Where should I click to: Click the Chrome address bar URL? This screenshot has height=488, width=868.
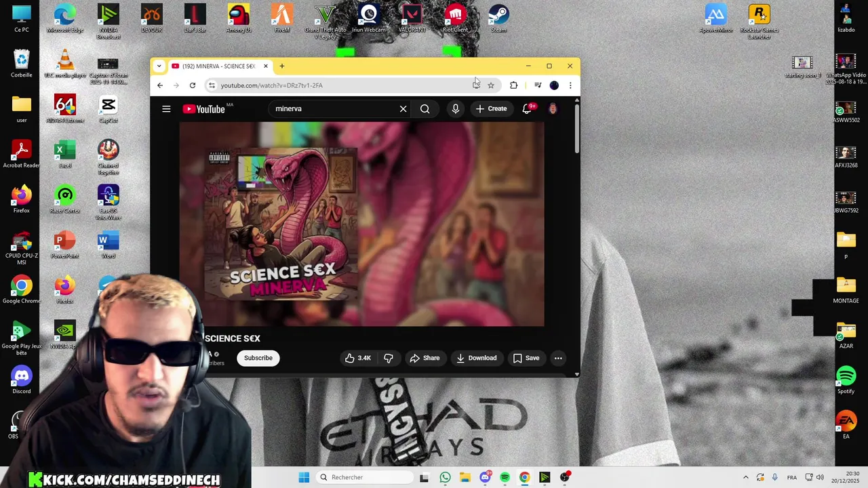click(x=271, y=85)
